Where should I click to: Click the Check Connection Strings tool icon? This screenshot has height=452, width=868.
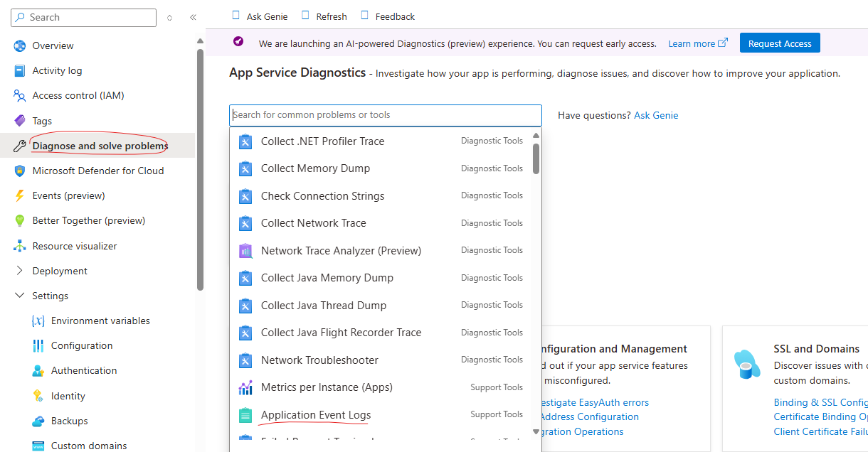point(245,196)
